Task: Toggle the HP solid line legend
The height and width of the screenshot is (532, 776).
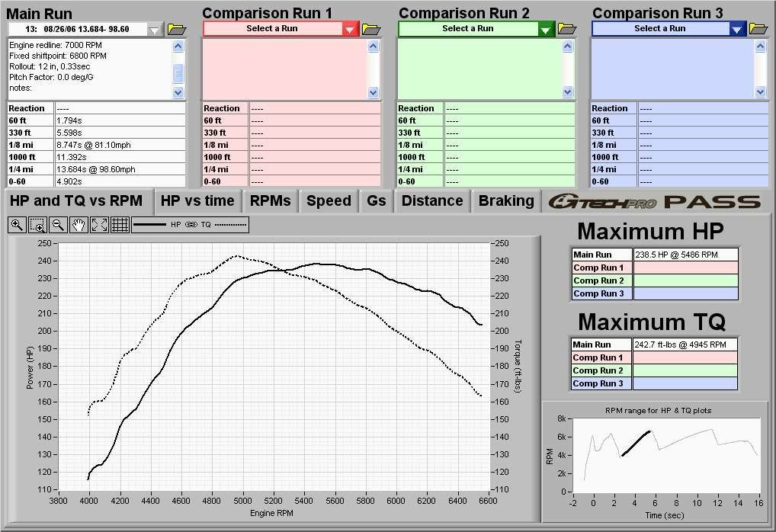Action: 149,225
